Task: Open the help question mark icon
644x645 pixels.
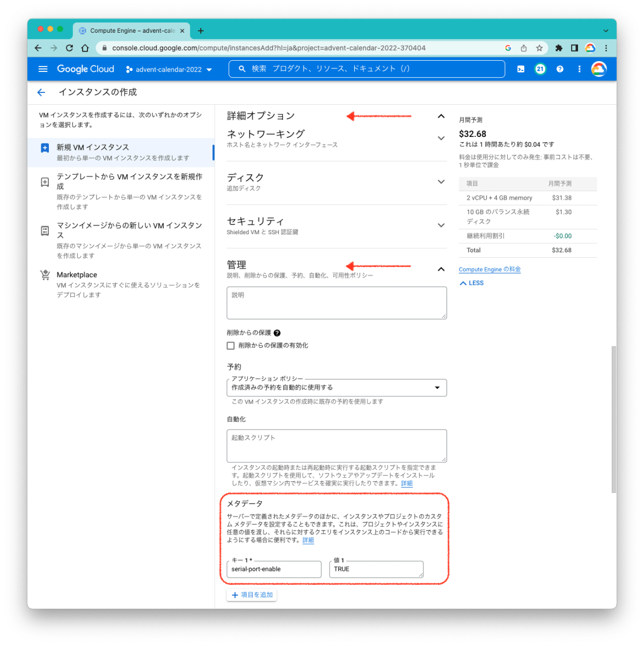Action: [x=560, y=69]
